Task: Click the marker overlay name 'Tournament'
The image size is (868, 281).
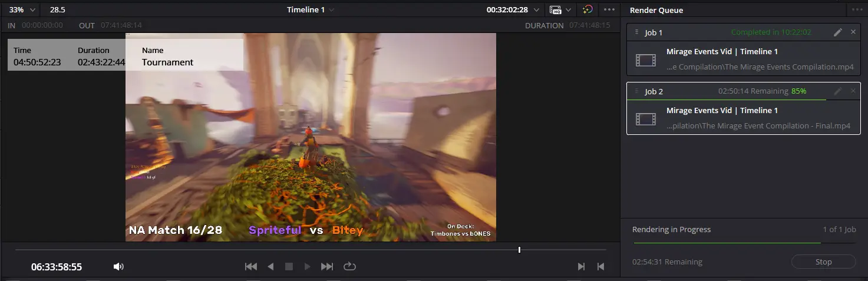Action: click(167, 62)
